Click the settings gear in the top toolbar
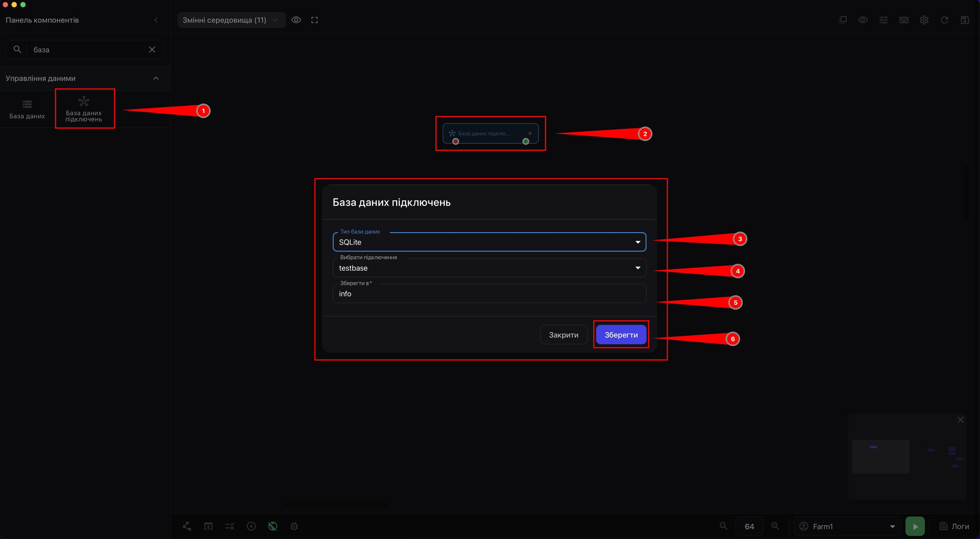The image size is (980, 539). [x=924, y=20]
